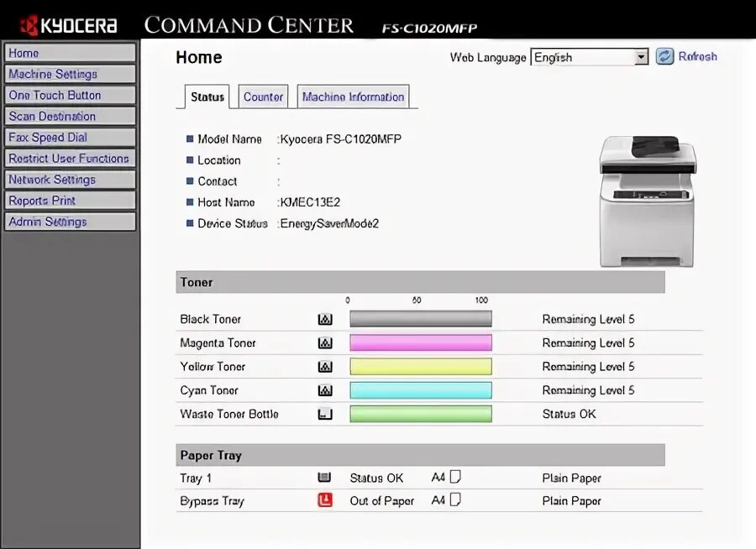This screenshot has height=549, width=756.
Task: Click the Cyan Toner 'Remaining Level 5' text
Action: click(x=588, y=390)
